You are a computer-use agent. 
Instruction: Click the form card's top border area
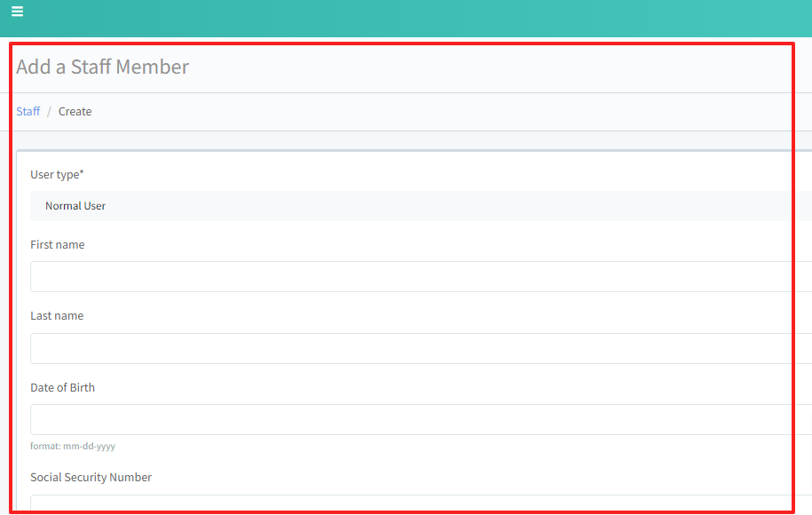[408, 152]
